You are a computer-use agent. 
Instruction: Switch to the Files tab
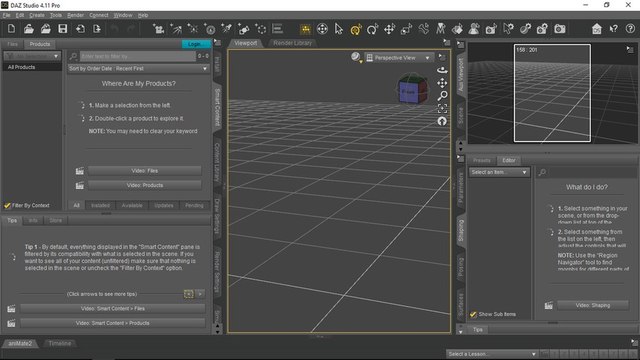[12, 44]
